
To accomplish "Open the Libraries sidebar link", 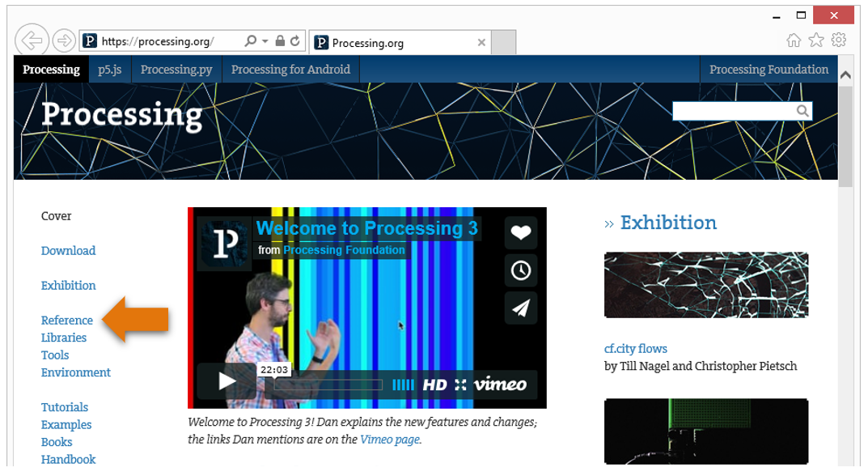I will coord(64,338).
